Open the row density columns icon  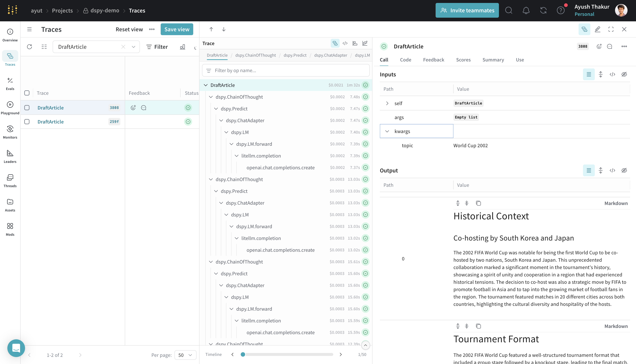pyautogui.click(x=44, y=47)
